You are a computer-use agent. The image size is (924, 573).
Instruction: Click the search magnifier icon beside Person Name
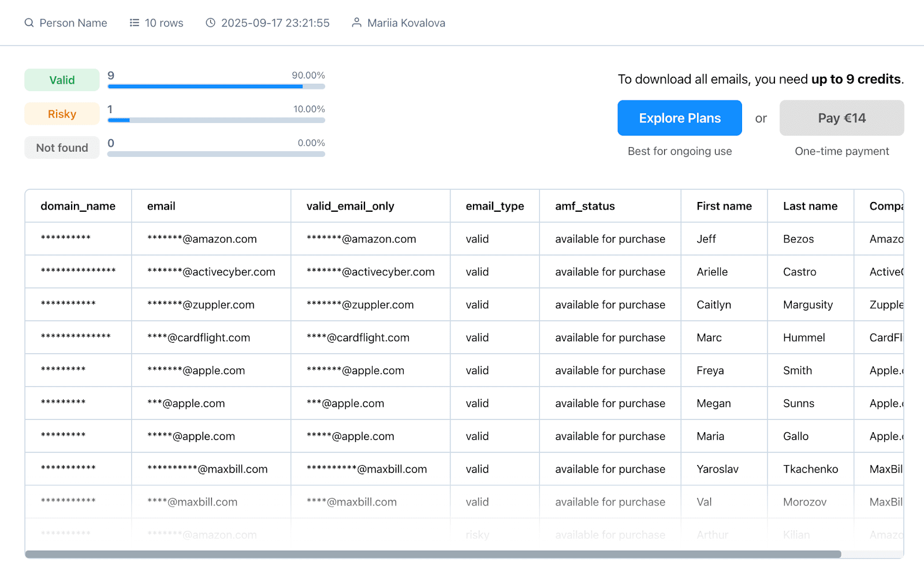[29, 23]
